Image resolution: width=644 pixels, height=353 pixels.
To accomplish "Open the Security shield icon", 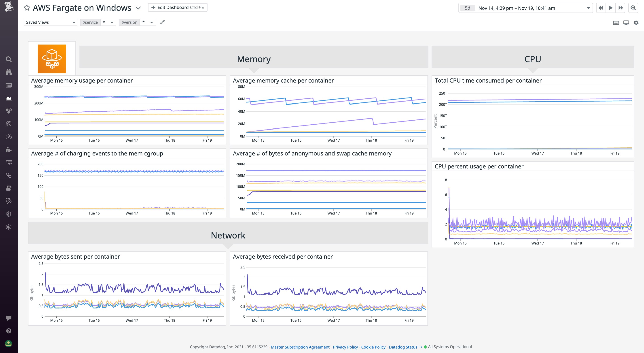I will 9,214.
